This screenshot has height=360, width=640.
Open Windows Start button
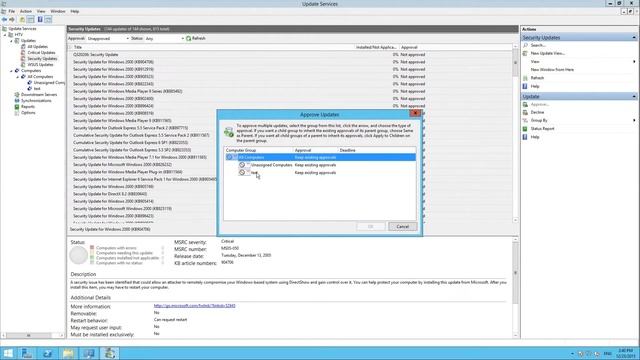[8, 353]
